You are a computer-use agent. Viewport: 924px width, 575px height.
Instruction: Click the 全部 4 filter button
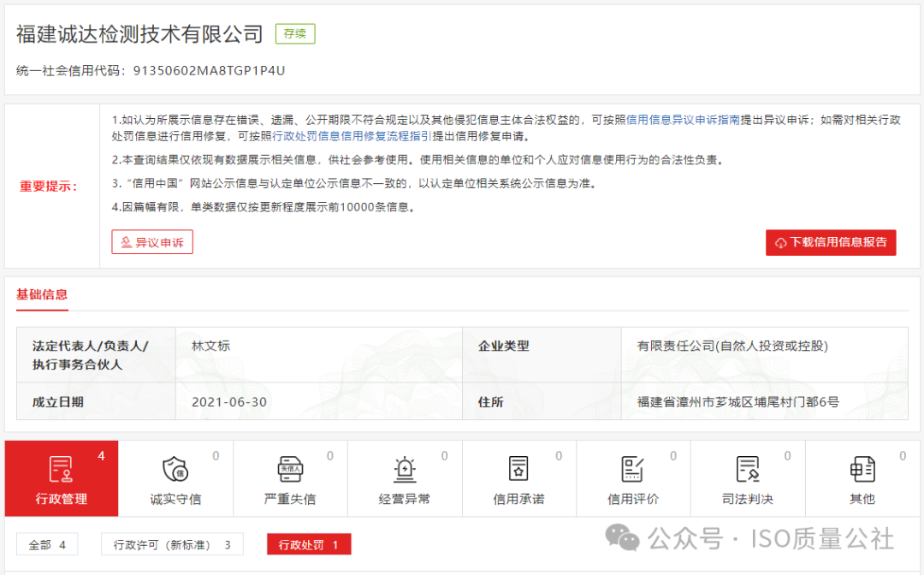[x=47, y=543]
